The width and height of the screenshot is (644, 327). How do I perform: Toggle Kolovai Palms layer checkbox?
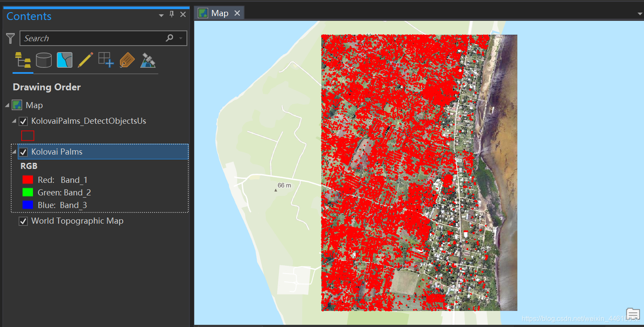(23, 152)
